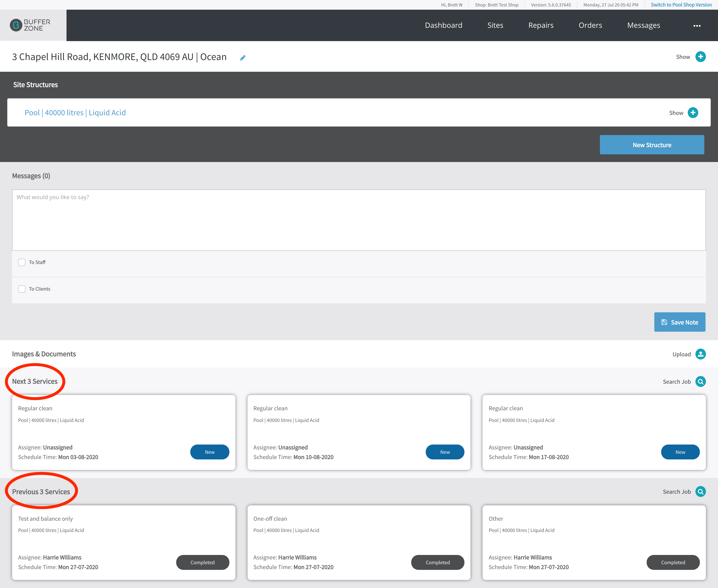Screen dimensions: 718x588
Task: Expand site details with top Show plus icon
Action: pos(700,57)
